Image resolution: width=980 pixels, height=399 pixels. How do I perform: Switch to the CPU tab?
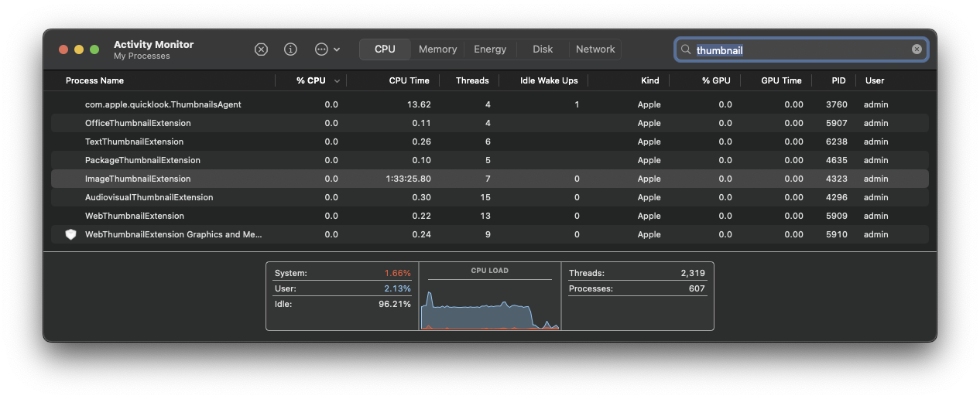pos(385,49)
